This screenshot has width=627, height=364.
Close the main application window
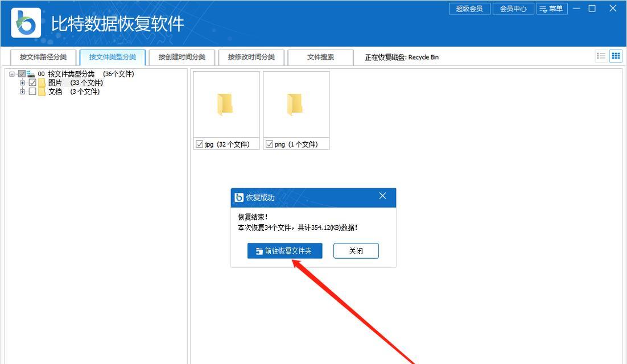click(x=613, y=9)
